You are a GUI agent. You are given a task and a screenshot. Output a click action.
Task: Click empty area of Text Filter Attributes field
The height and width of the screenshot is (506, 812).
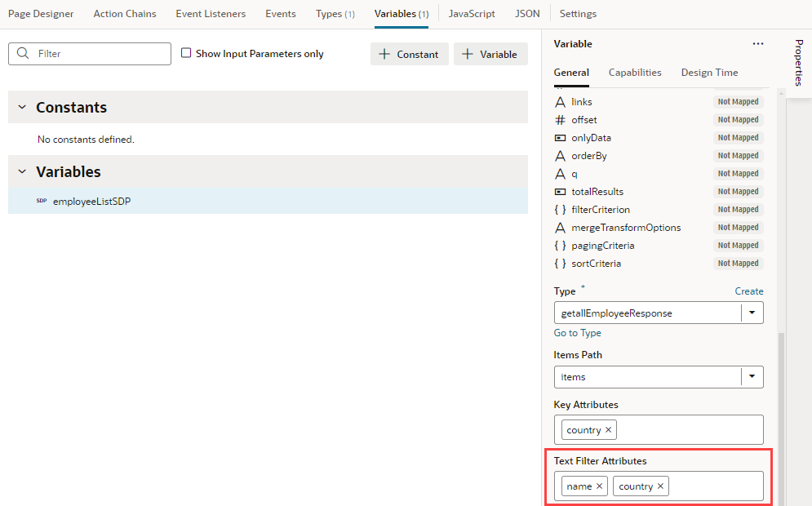pyautogui.click(x=715, y=486)
